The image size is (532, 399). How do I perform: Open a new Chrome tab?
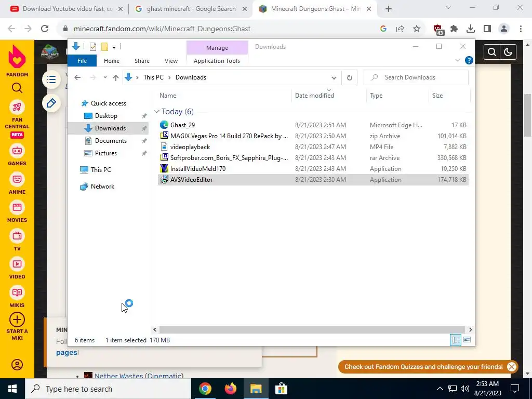pos(389,9)
